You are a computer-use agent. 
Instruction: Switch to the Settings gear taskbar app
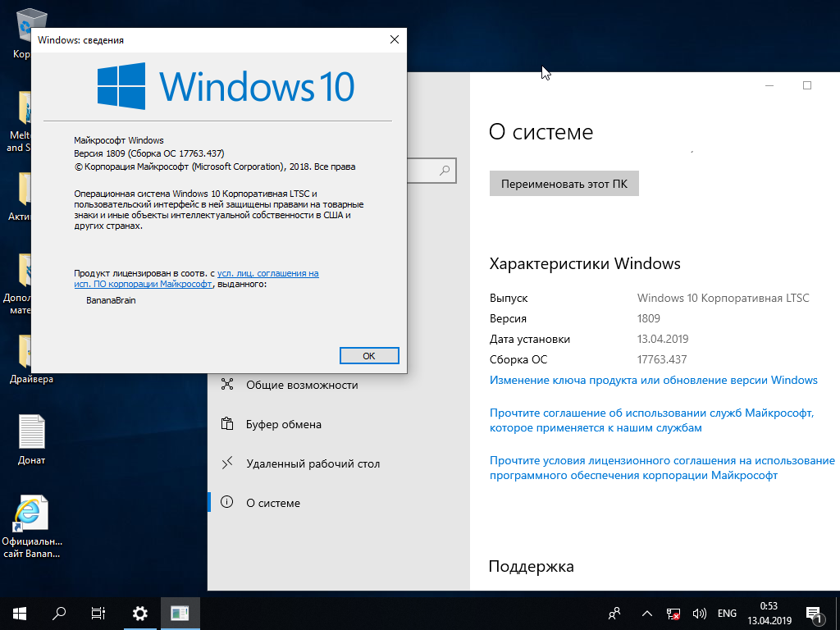pos(139,614)
